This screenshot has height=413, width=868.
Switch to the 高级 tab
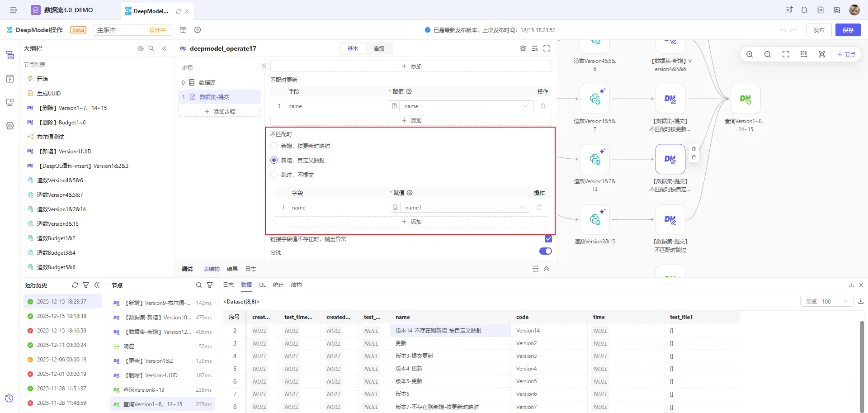(379, 48)
